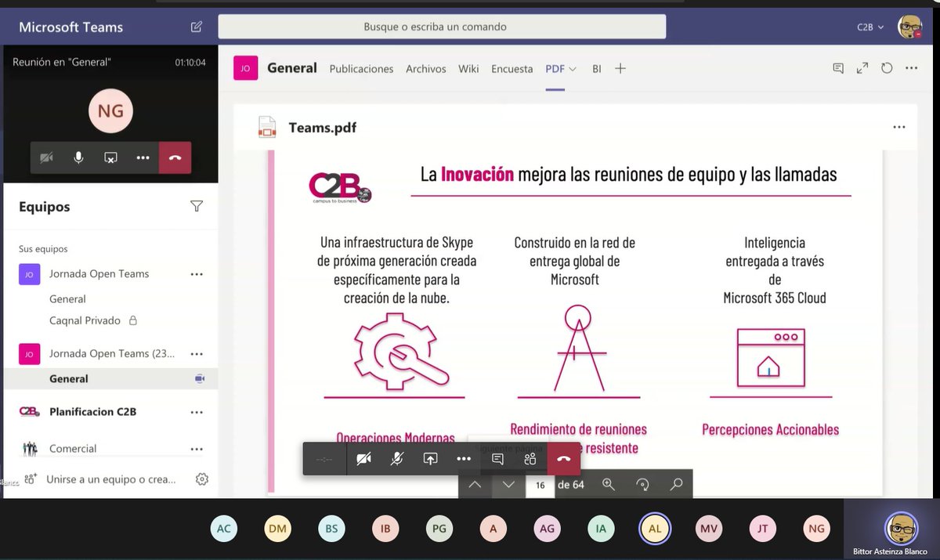
Task: Select the IB participant avatar
Action: [385, 529]
